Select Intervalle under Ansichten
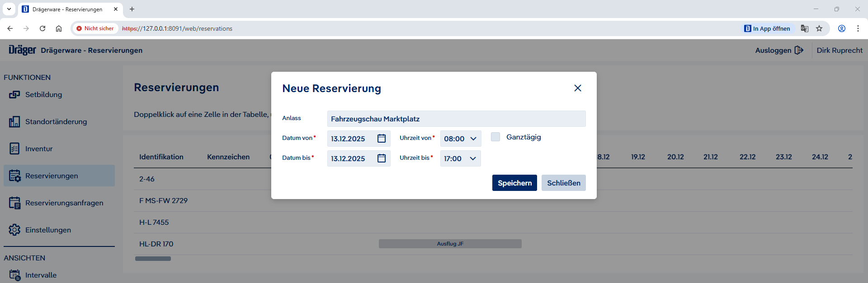 (41, 275)
